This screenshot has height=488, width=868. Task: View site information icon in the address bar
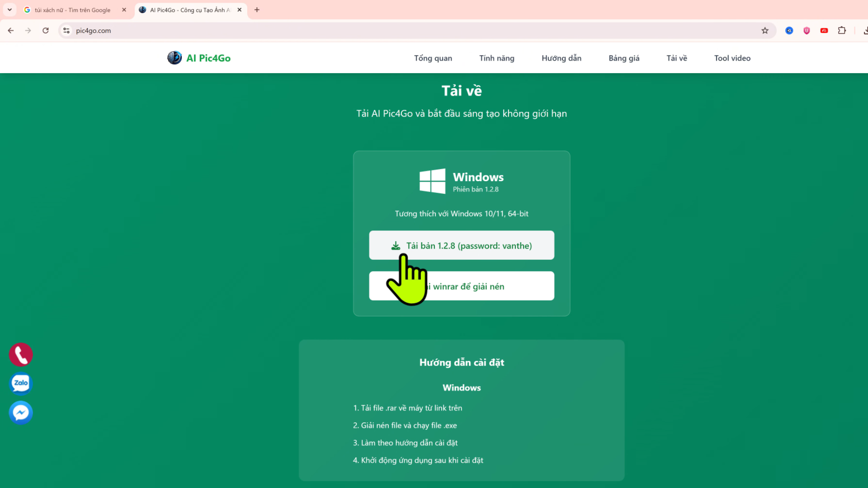66,31
